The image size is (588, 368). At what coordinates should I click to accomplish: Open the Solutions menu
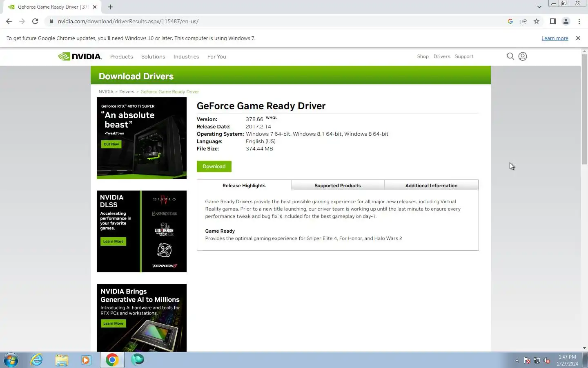[x=153, y=57]
